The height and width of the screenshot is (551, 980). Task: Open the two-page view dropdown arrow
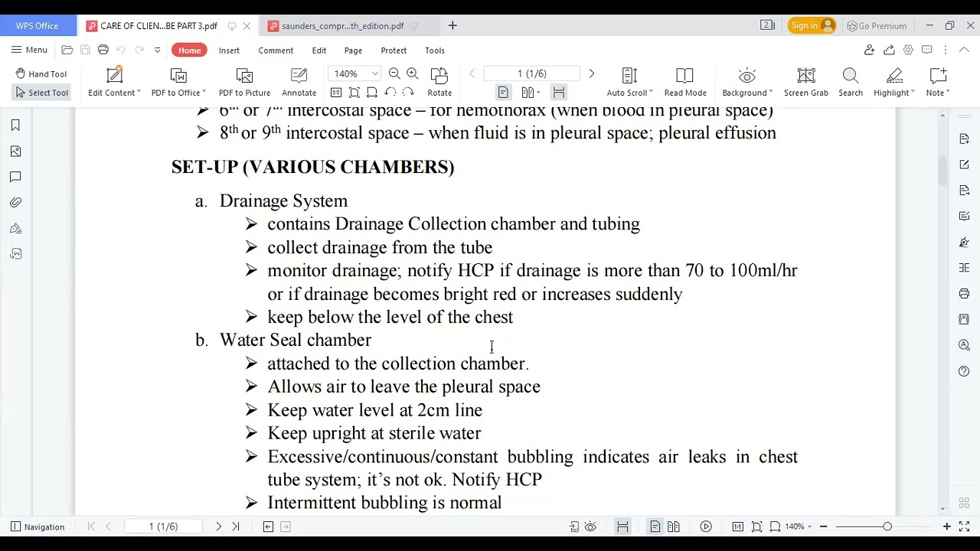(x=538, y=93)
